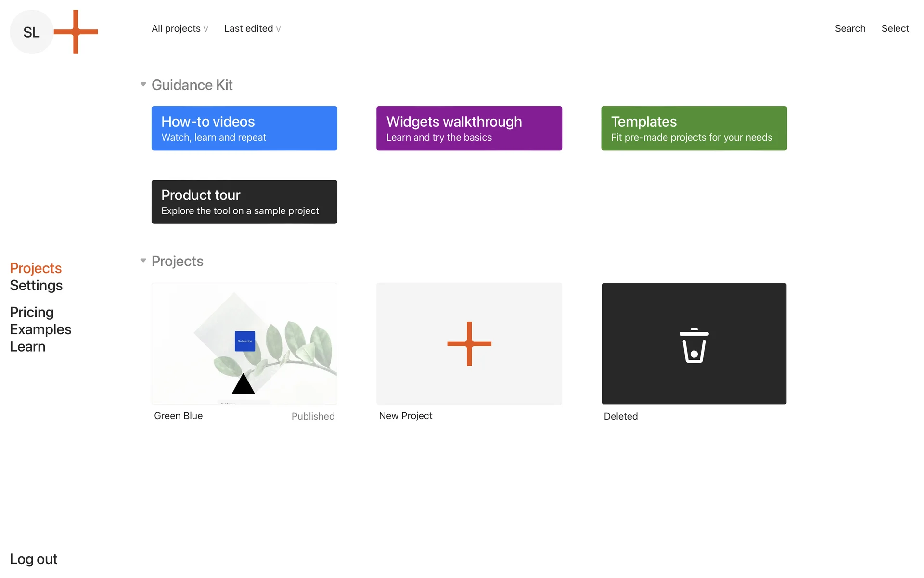The image size is (924, 578).
Task: Click Log out
Action: (x=33, y=559)
